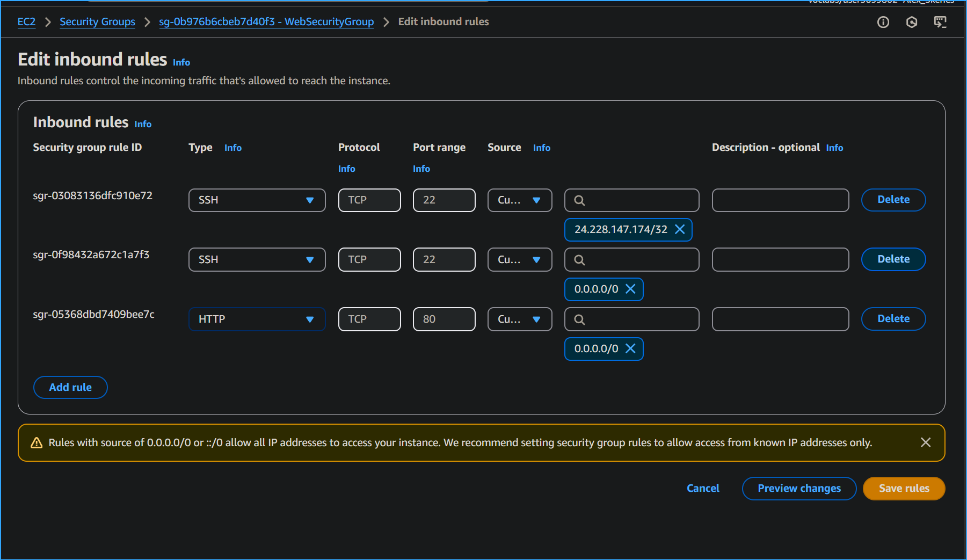Dismiss the security recommendation banner
Image resolution: width=967 pixels, height=560 pixels.
[x=926, y=442]
